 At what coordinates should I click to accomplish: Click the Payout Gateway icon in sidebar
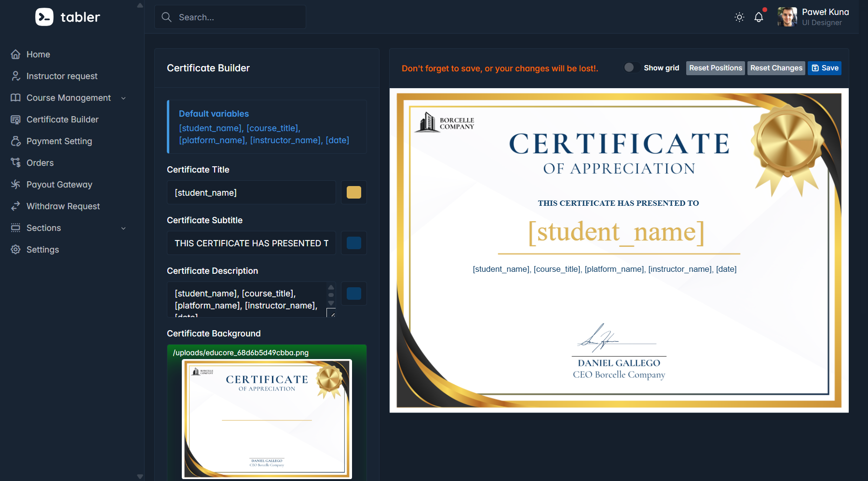click(x=16, y=185)
